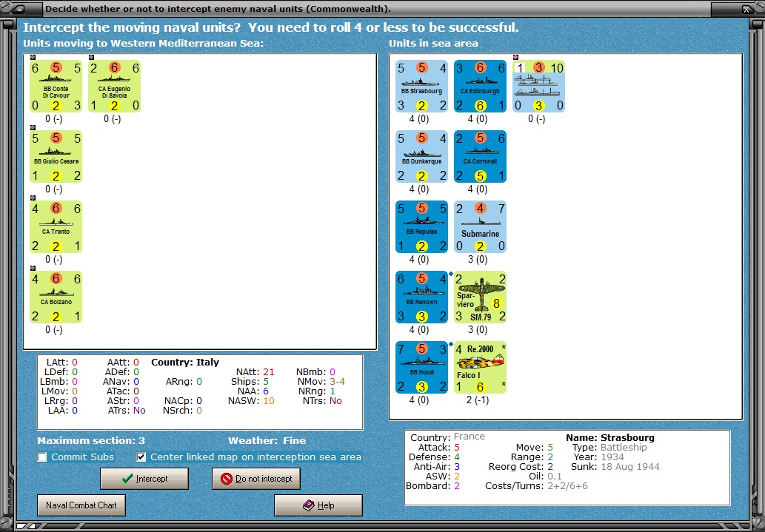Image resolution: width=765 pixels, height=532 pixels.
Task: Select the BB Hood counter
Action: (421, 367)
